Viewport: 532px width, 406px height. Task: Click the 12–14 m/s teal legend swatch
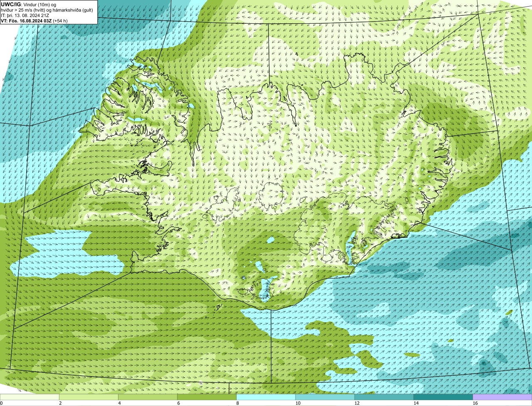[x=384, y=397]
